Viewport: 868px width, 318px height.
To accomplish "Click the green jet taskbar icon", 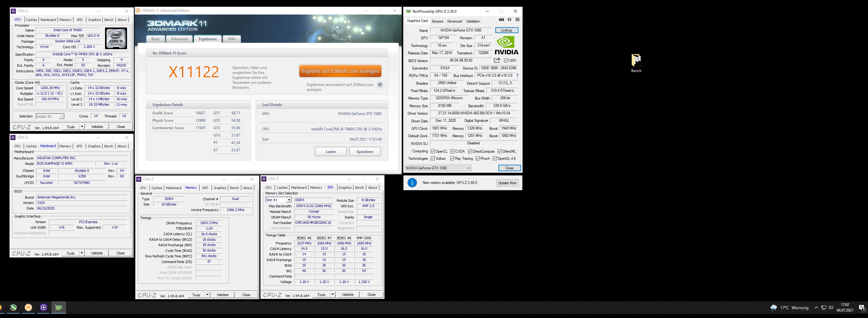I will 13,307.
